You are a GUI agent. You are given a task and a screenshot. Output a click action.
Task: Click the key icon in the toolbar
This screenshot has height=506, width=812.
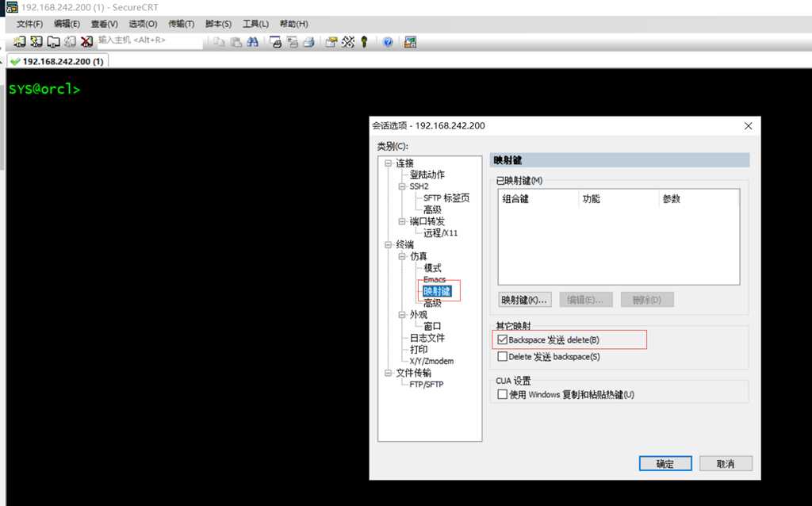click(x=365, y=42)
